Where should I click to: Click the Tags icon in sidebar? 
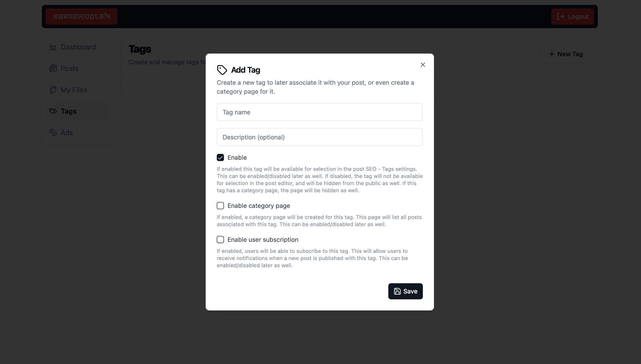click(53, 111)
